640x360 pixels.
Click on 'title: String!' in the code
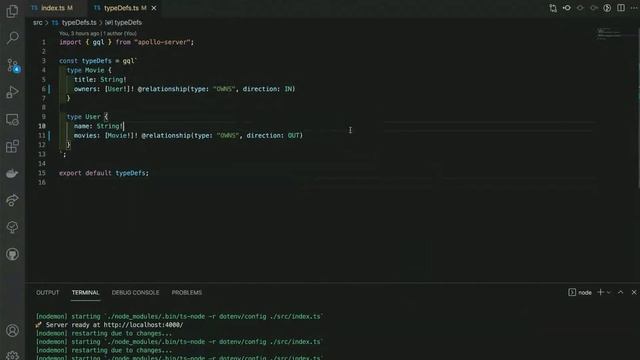100,80
